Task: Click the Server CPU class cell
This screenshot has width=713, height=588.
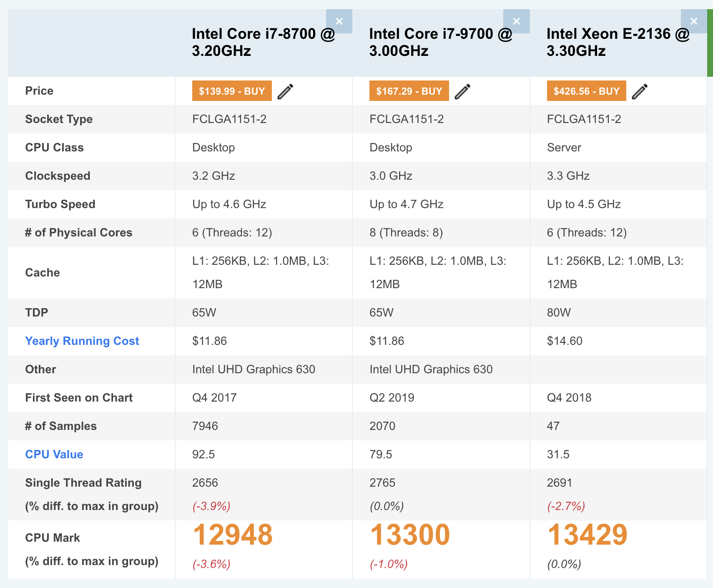Action: [564, 147]
